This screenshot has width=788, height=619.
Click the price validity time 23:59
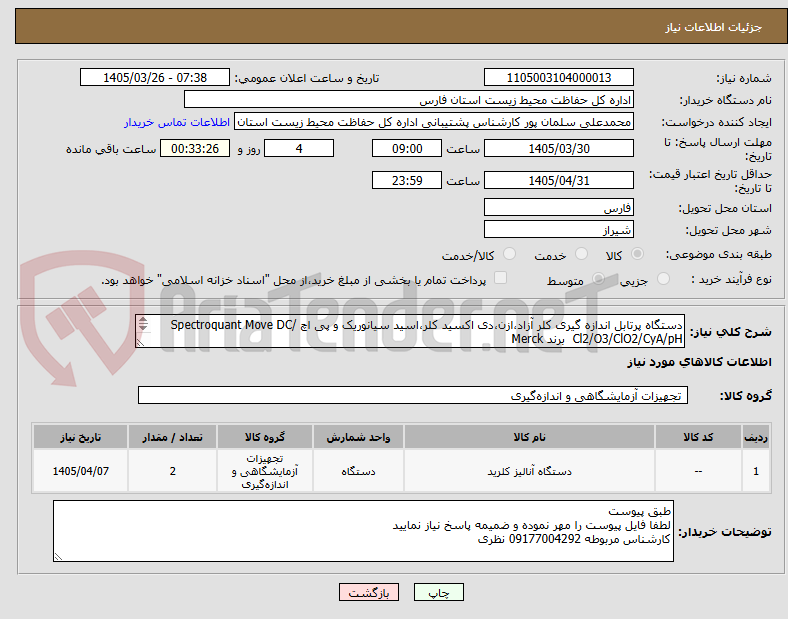(x=407, y=180)
